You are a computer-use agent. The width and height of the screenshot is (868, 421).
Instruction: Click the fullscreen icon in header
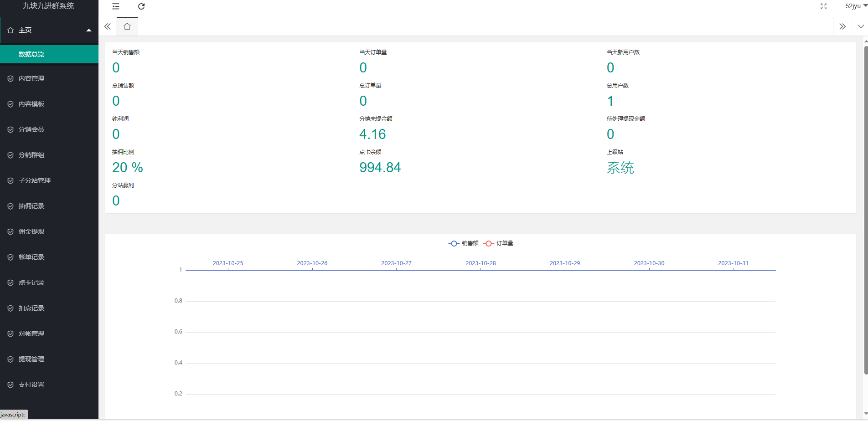(x=823, y=6)
